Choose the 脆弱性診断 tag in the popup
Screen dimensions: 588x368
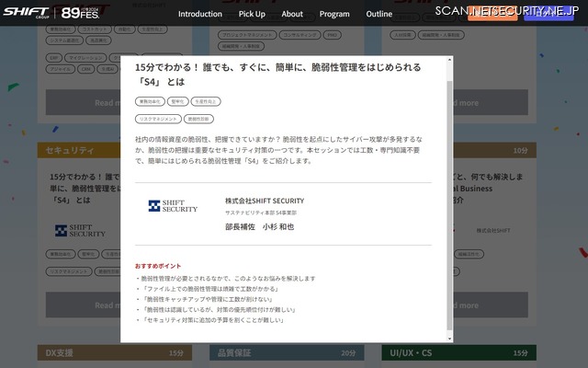(x=198, y=119)
